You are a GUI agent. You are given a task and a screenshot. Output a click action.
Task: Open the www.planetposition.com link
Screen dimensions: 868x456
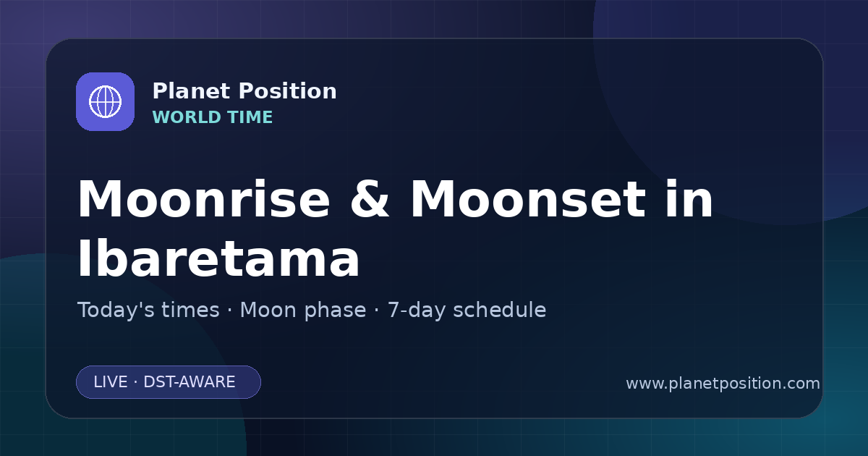[x=723, y=384]
